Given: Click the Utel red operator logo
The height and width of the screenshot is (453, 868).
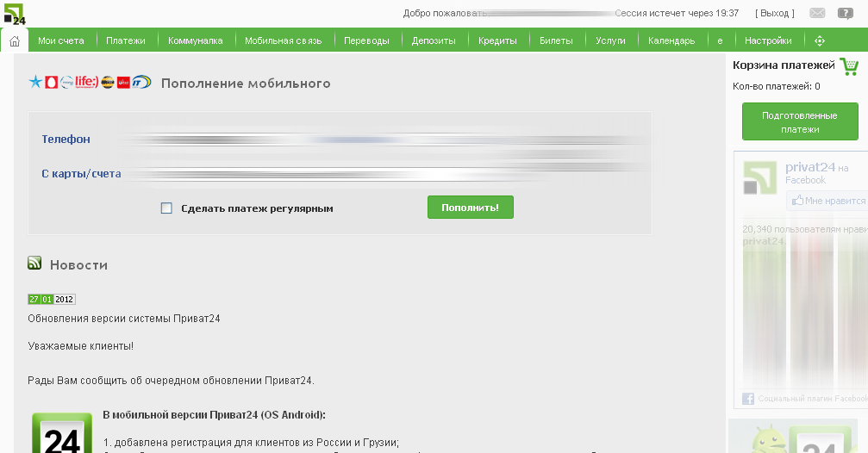Looking at the screenshot, I should [x=123, y=83].
